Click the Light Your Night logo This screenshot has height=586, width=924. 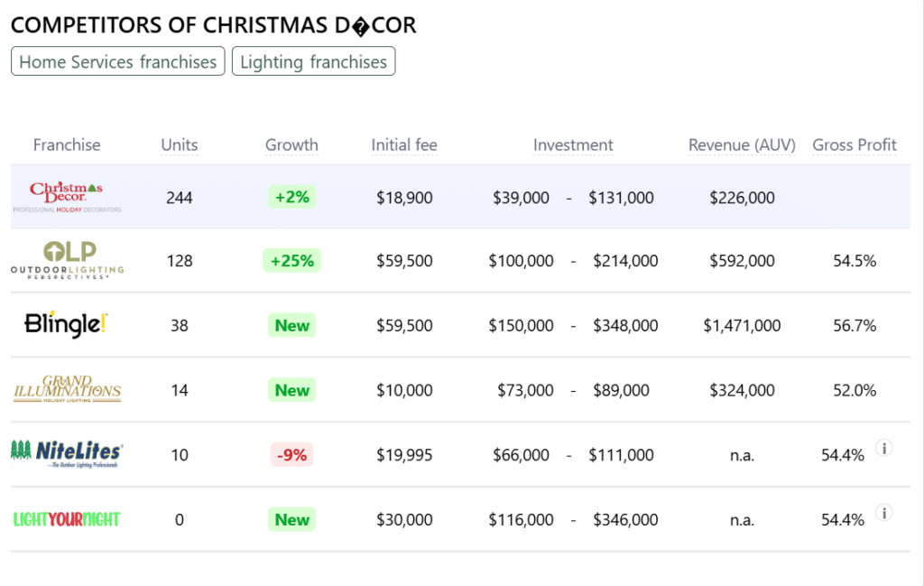pos(67,519)
